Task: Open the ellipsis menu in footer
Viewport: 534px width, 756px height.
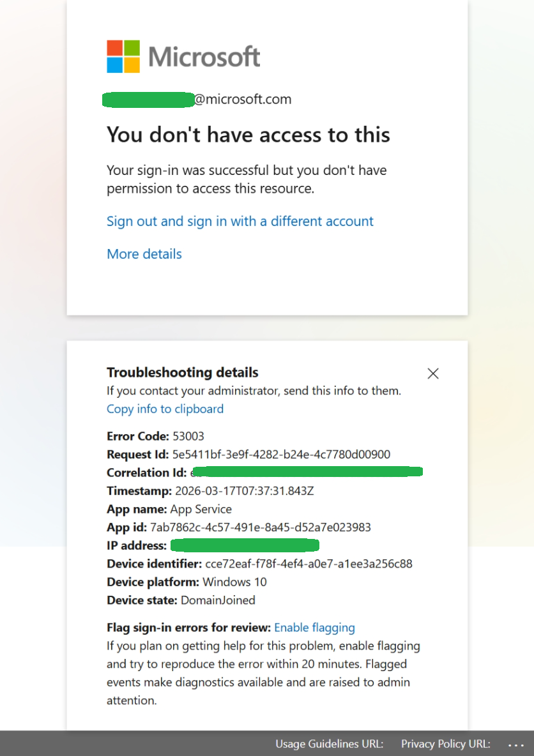Action: [x=516, y=745]
